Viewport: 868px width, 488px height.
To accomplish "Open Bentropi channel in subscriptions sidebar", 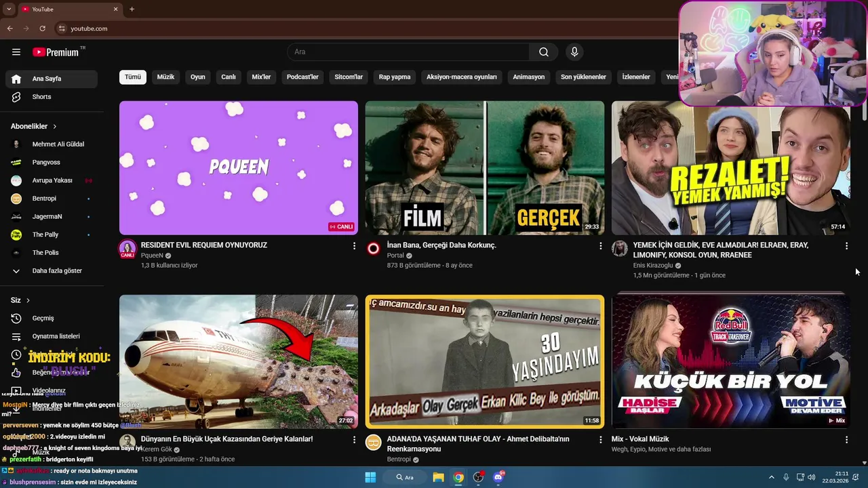I will [x=52, y=199].
